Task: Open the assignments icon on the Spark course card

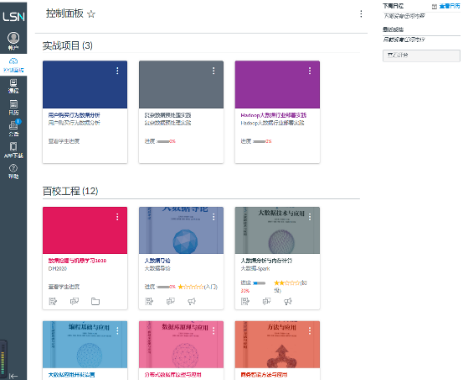Action: pos(245,301)
